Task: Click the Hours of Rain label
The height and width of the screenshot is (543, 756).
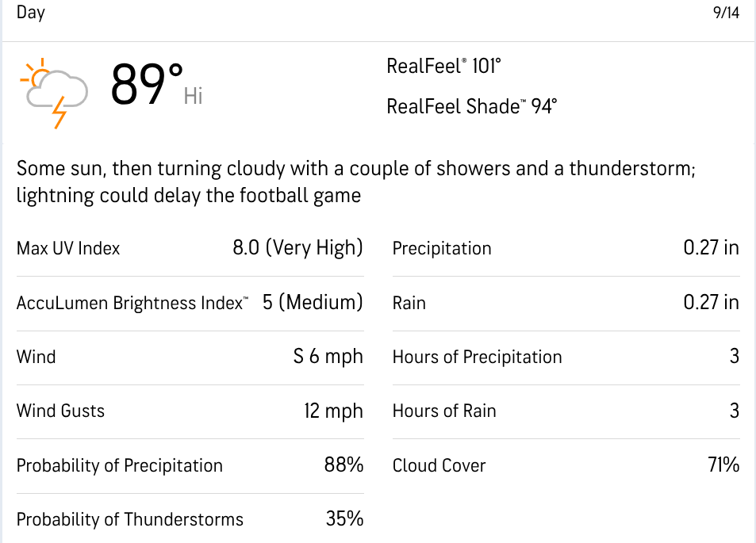Action: [x=444, y=411]
